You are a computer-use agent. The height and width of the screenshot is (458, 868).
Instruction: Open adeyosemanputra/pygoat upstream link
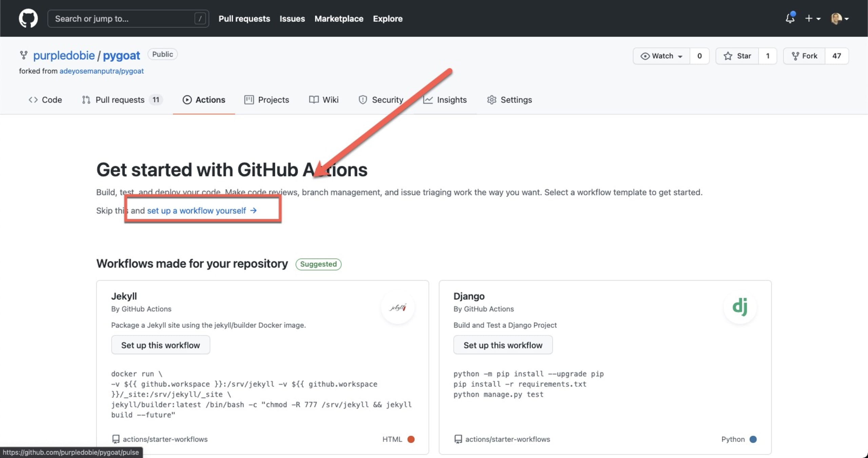[101, 71]
